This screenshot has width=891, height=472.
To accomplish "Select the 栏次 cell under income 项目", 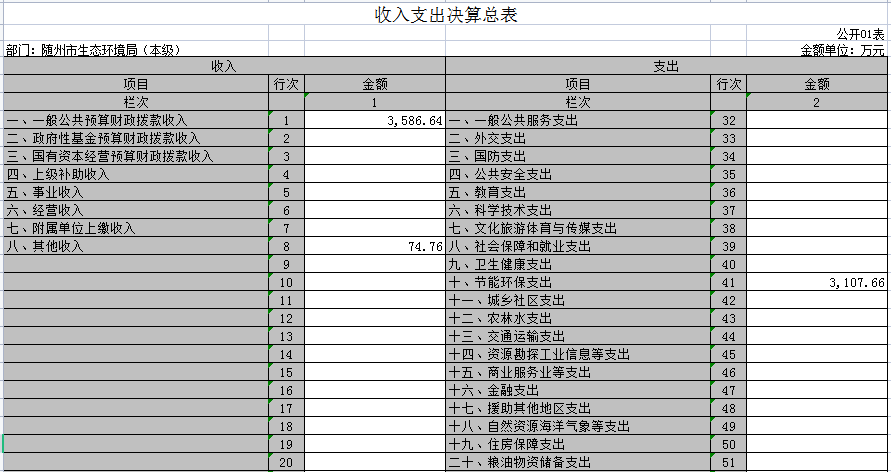I will click(x=136, y=102).
